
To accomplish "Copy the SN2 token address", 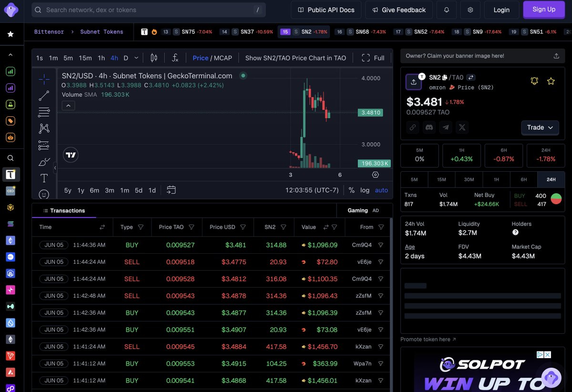I will (x=445, y=77).
